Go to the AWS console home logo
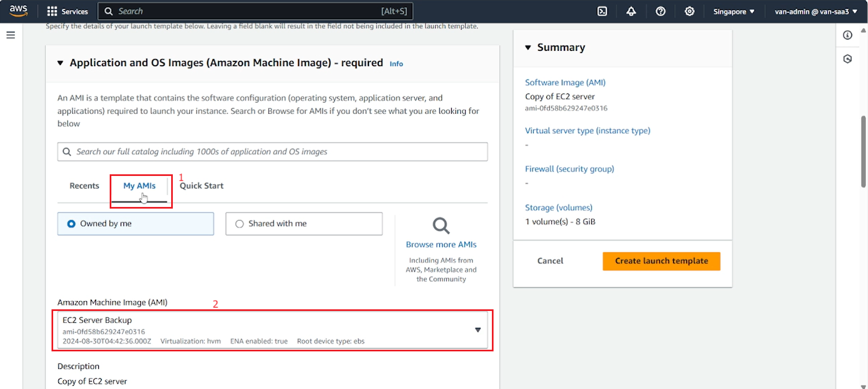This screenshot has width=868, height=389. (x=18, y=11)
